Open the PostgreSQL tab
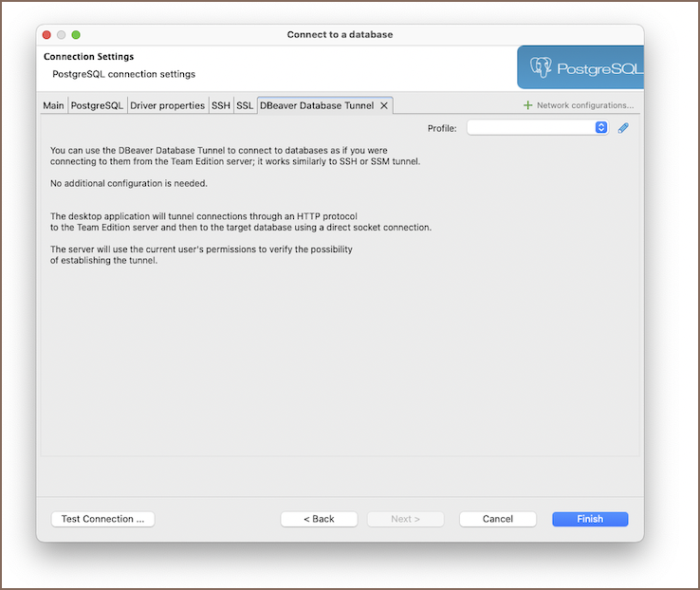 [97, 106]
